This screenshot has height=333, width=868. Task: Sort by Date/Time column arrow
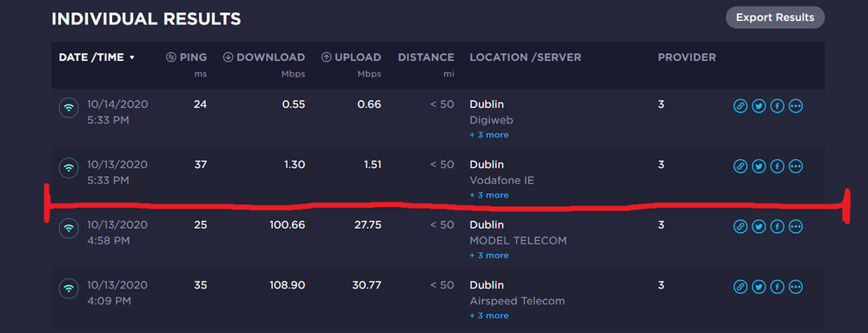132,57
